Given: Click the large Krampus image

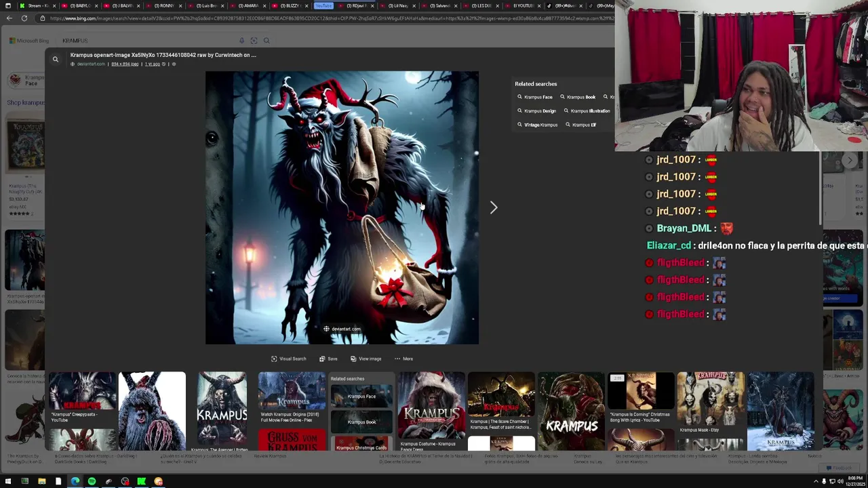Looking at the screenshot, I should (342, 207).
